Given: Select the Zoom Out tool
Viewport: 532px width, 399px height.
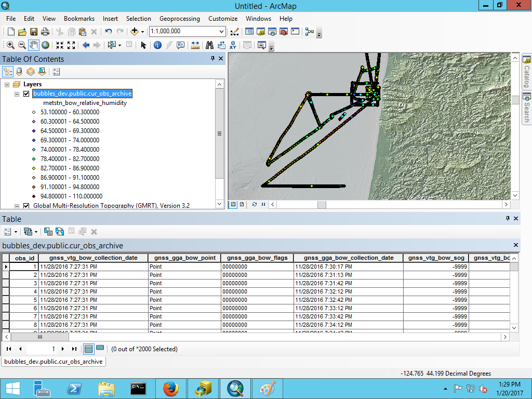Looking at the screenshot, I should tap(22, 45).
